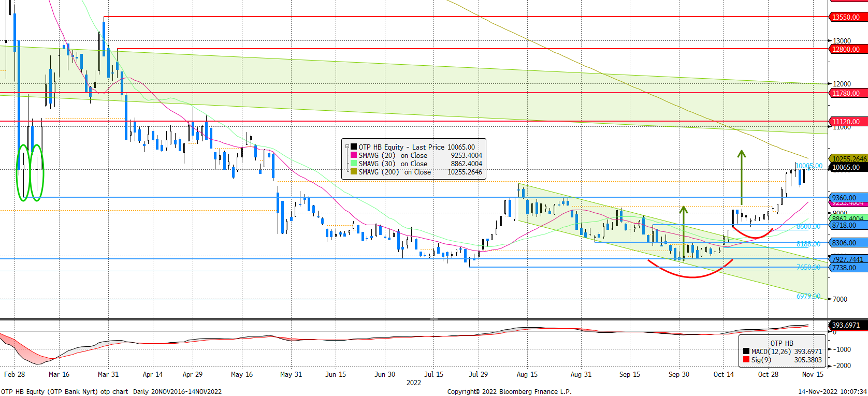Image resolution: width=868 pixels, height=396 pixels.
Task: Click the light green SMAVG (30) swatch
Action: coord(354,164)
